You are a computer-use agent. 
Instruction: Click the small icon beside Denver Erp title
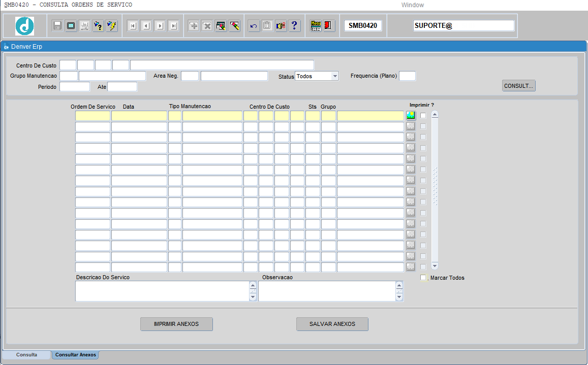(6, 47)
